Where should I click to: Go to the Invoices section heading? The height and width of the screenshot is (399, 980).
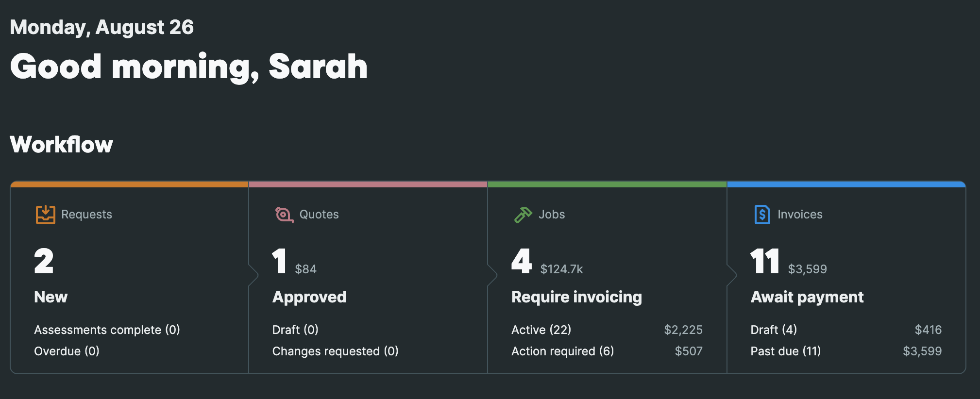pos(800,214)
